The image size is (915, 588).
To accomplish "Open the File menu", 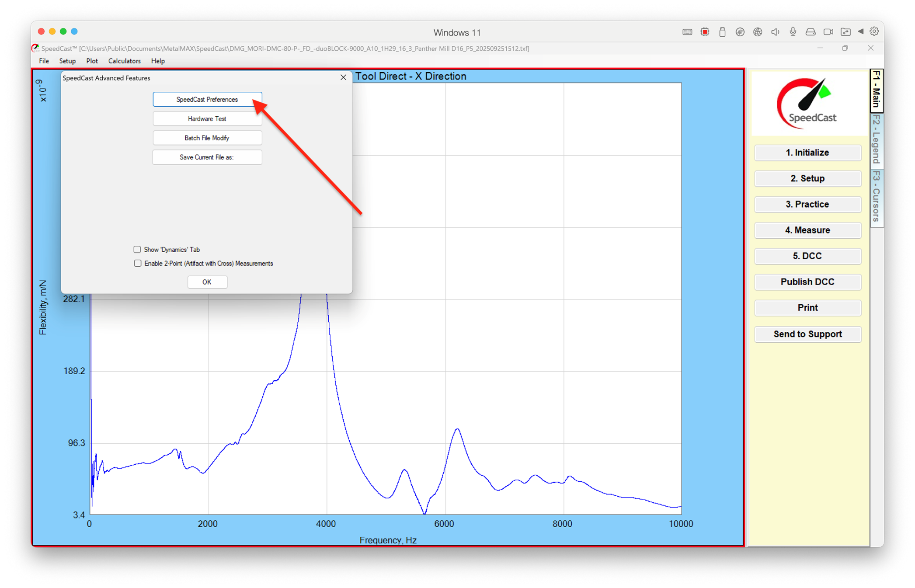I will [44, 61].
